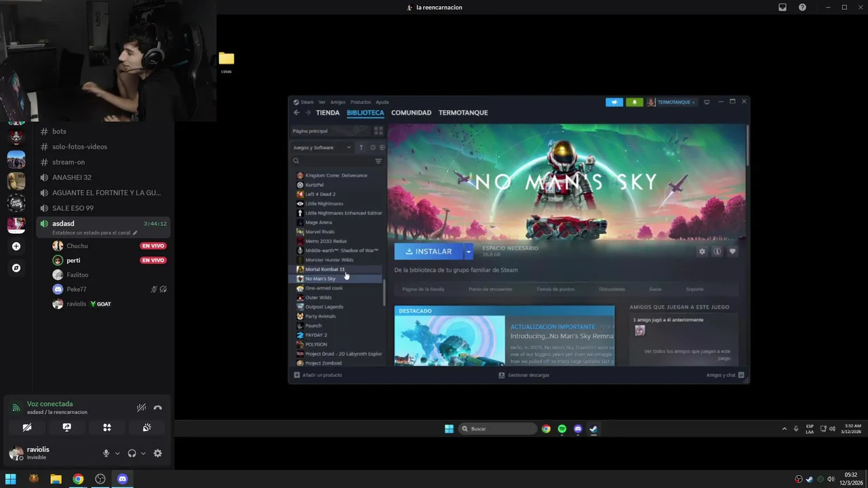Open the Ver menu in Steam
Screen dimensions: 868x488
click(322, 102)
